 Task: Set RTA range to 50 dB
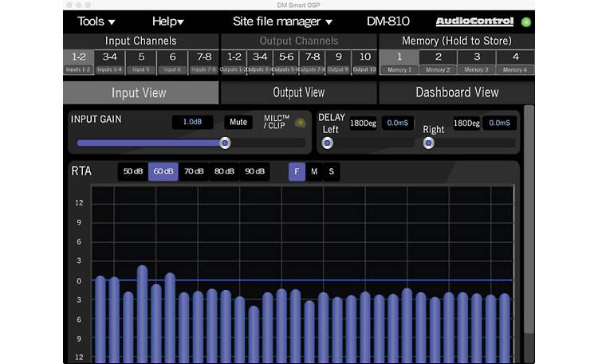(132, 171)
